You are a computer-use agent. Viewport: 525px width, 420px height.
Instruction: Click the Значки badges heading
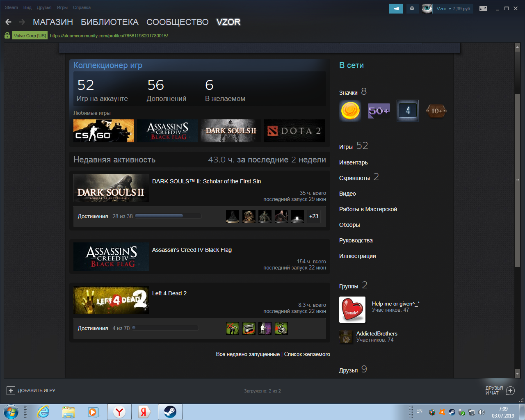tap(348, 93)
